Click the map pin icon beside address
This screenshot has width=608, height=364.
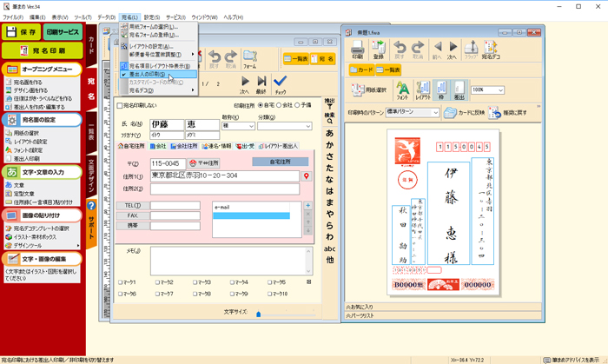(306, 175)
